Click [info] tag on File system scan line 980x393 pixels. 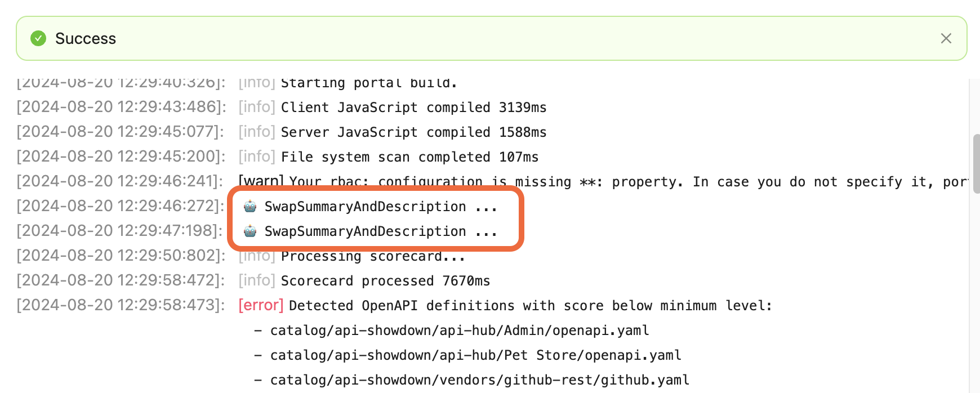point(257,157)
